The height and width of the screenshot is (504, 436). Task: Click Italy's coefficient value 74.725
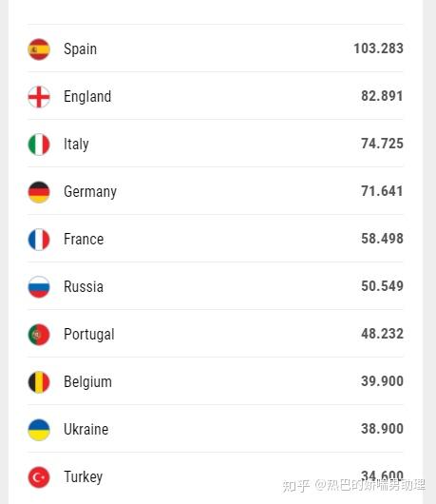(382, 144)
